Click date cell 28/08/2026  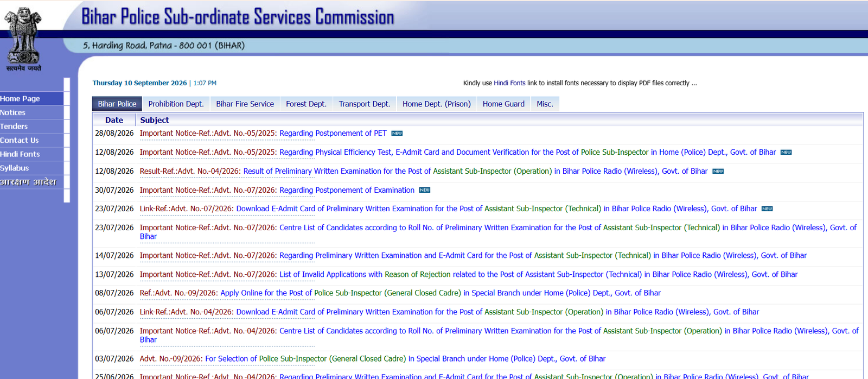[x=114, y=134]
